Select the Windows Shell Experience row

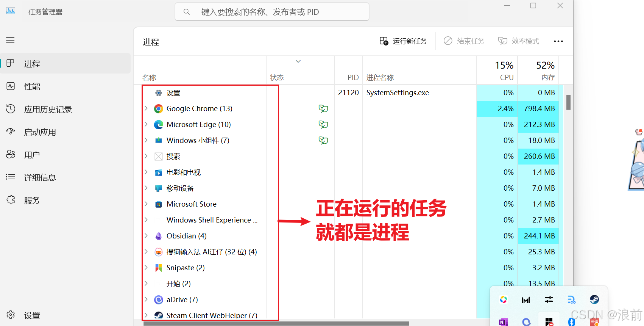click(212, 220)
